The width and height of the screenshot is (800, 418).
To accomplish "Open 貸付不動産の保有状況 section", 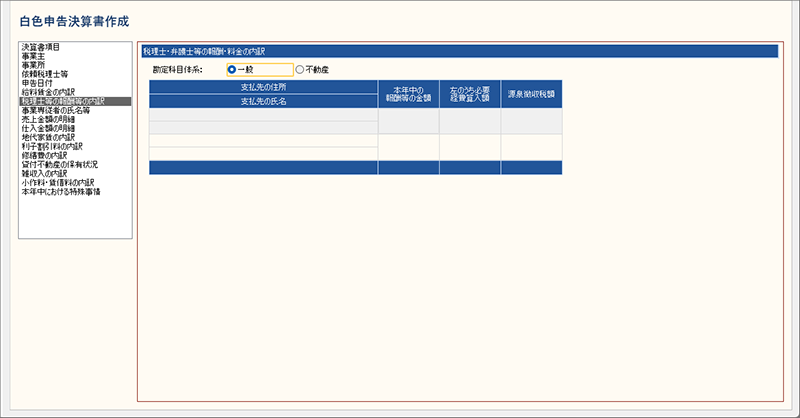I will (x=58, y=164).
